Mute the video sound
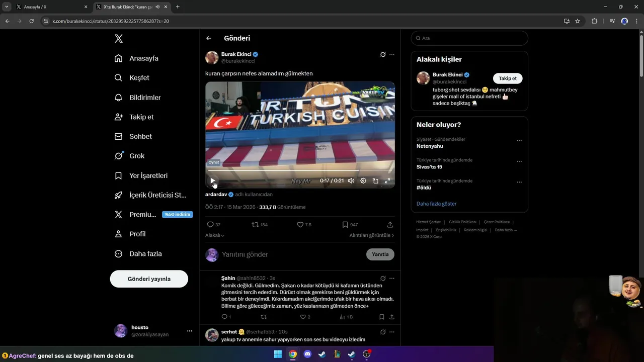The height and width of the screenshot is (362, 644). pos(351,181)
